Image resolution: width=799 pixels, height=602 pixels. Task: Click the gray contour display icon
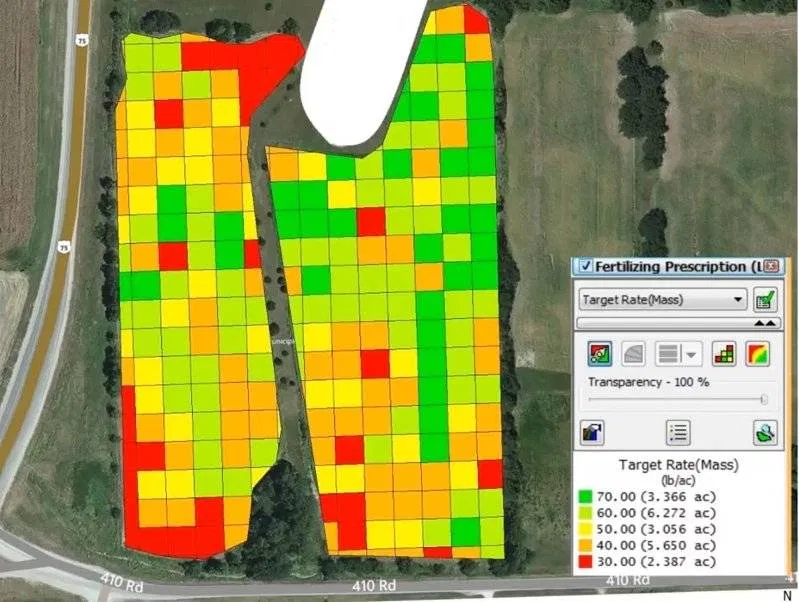633,353
